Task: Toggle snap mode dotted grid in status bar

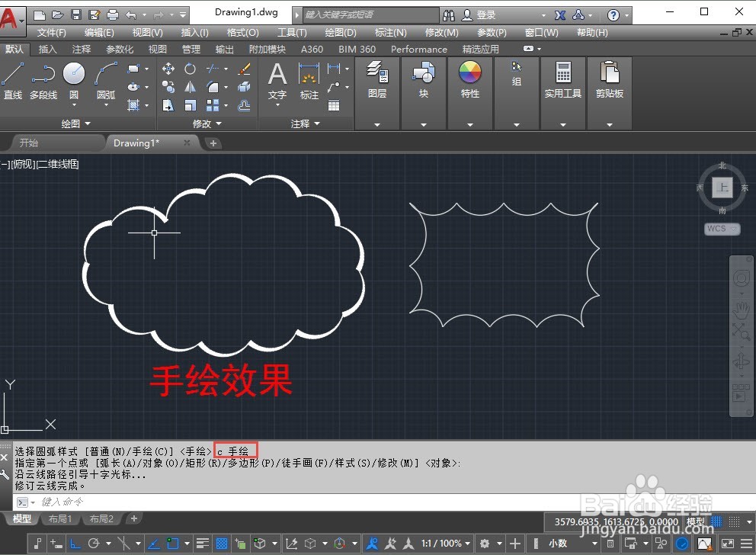Action: click(735, 521)
